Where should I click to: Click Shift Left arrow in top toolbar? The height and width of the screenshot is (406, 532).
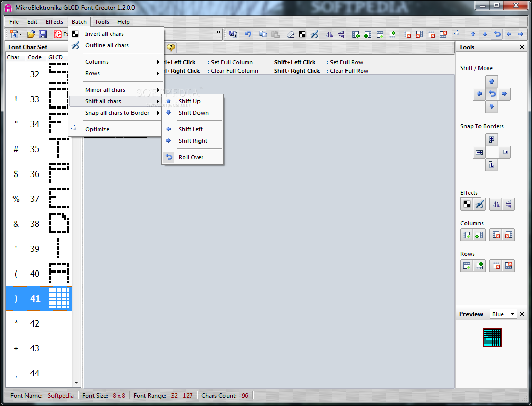509,34
